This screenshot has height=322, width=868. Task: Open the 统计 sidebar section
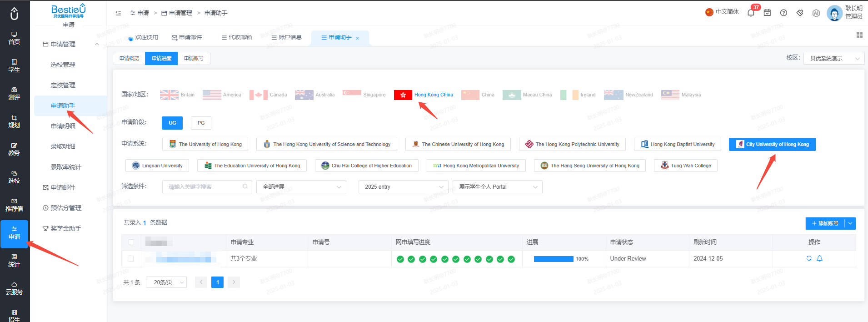pos(14,261)
